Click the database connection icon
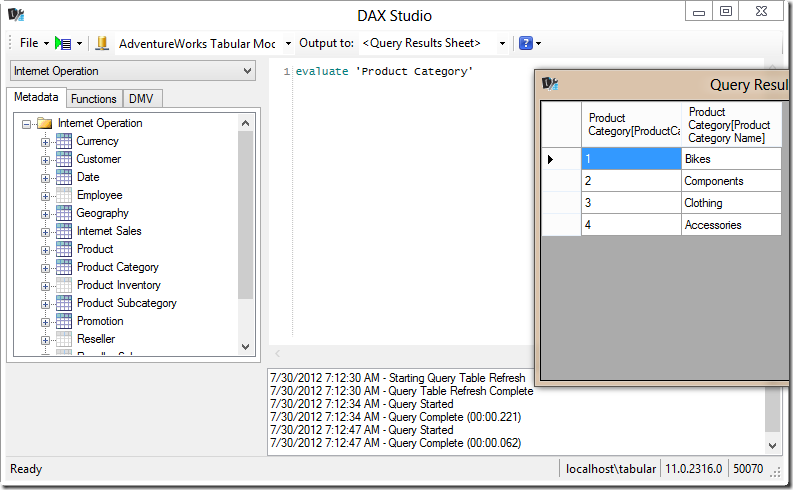The width and height of the screenshot is (793, 490). (102, 43)
